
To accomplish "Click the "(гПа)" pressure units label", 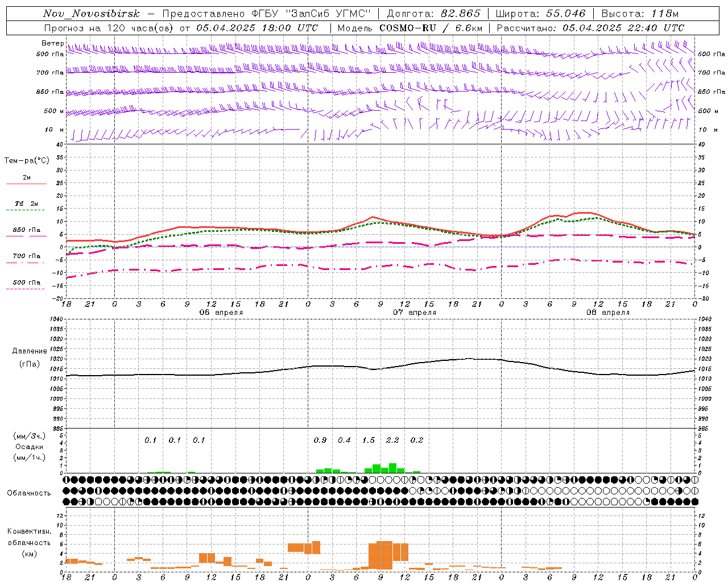I will (x=29, y=364).
